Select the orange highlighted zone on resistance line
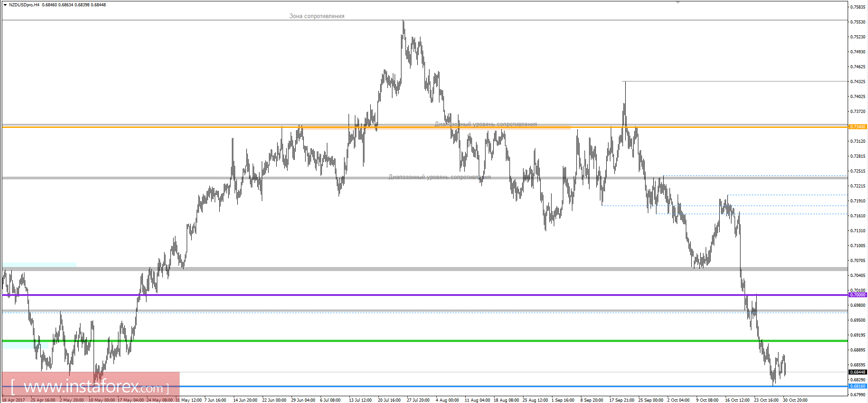Image resolution: width=868 pixels, height=403 pixels. coord(436,128)
